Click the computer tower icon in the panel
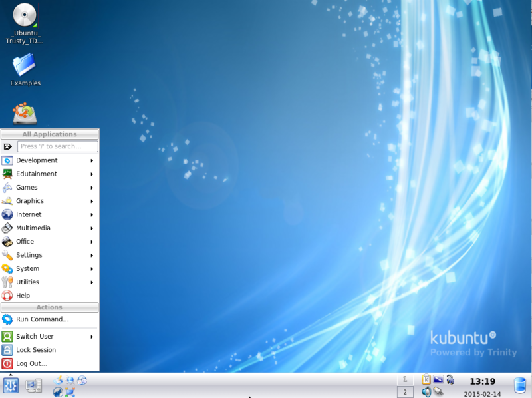Image resolution: width=532 pixels, height=398 pixels. [34, 385]
